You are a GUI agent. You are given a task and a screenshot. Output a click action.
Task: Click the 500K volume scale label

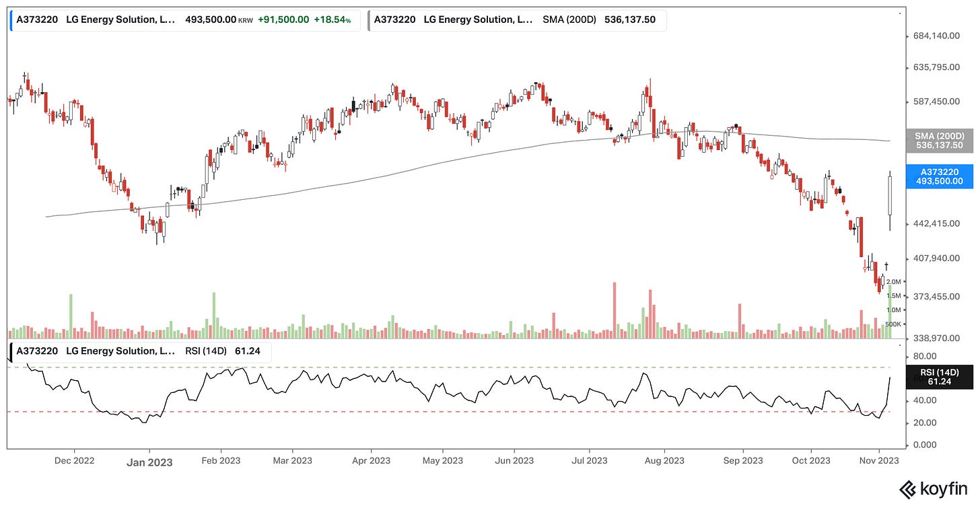(893, 324)
